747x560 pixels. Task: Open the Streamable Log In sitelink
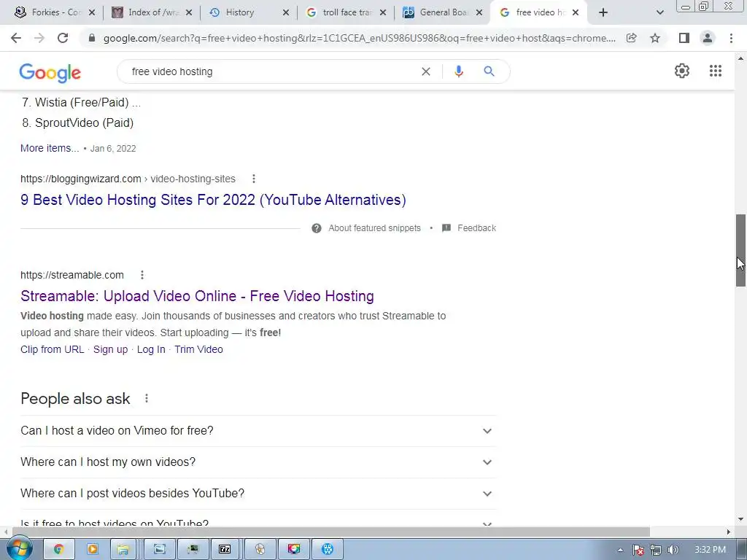coord(151,349)
